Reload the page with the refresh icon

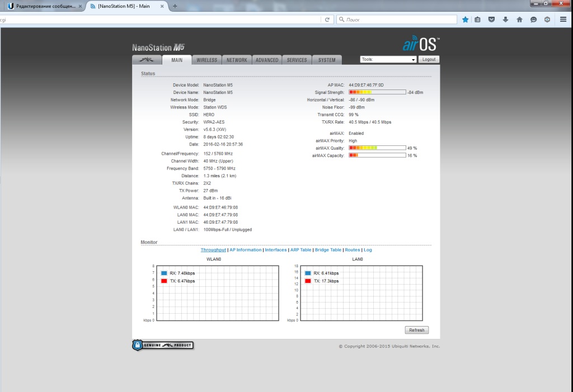click(x=327, y=20)
